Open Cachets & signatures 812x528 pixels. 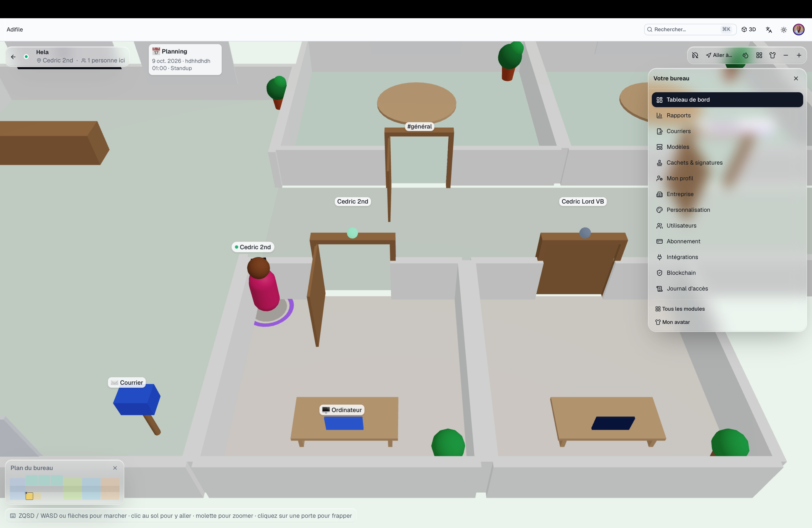727,163
